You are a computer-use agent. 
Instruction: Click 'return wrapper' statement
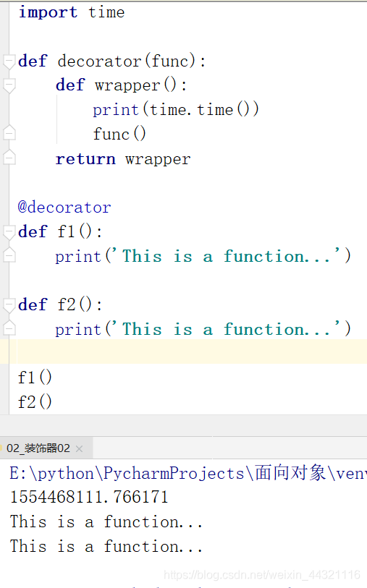click(x=123, y=159)
